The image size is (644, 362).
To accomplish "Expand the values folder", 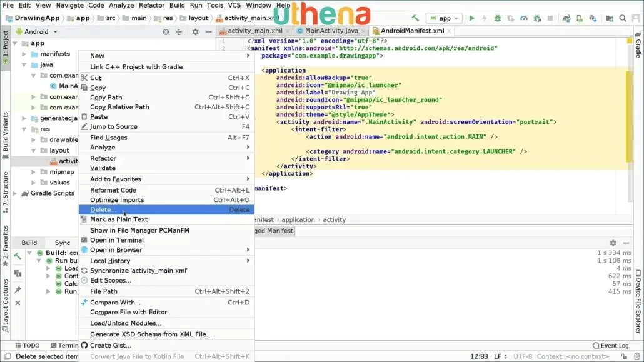I will (34, 183).
